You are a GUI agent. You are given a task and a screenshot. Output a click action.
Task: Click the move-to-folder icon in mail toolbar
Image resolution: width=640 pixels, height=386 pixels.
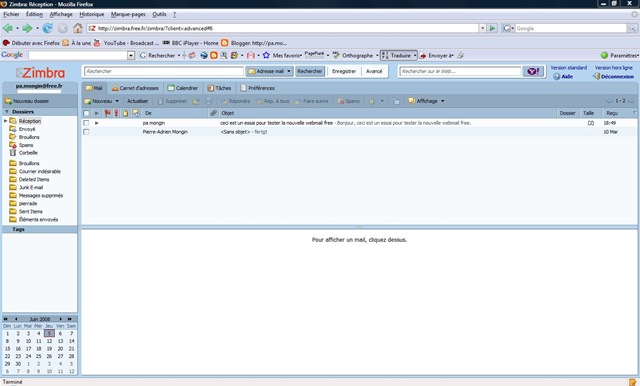[196, 101]
